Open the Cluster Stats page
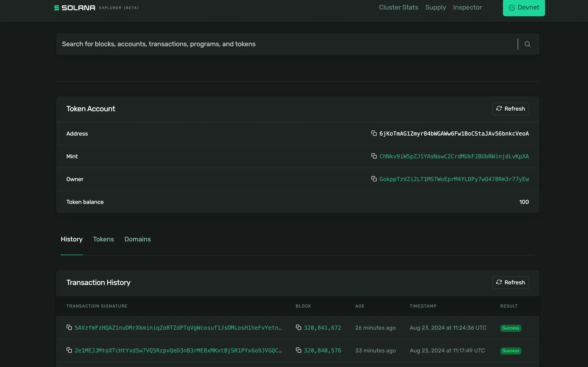Viewport: 588px width, 367px height. (398, 8)
